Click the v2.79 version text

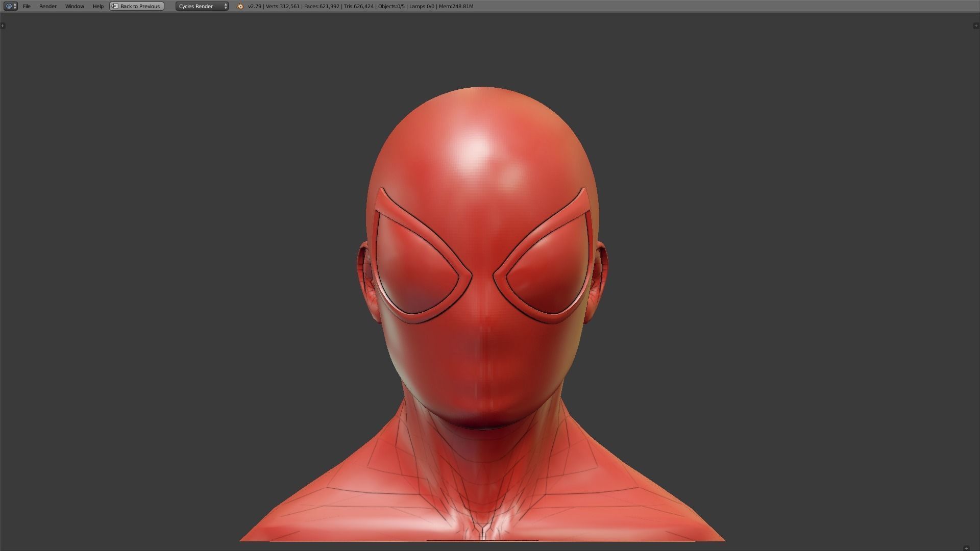pyautogui.click(x=254, y=6)
